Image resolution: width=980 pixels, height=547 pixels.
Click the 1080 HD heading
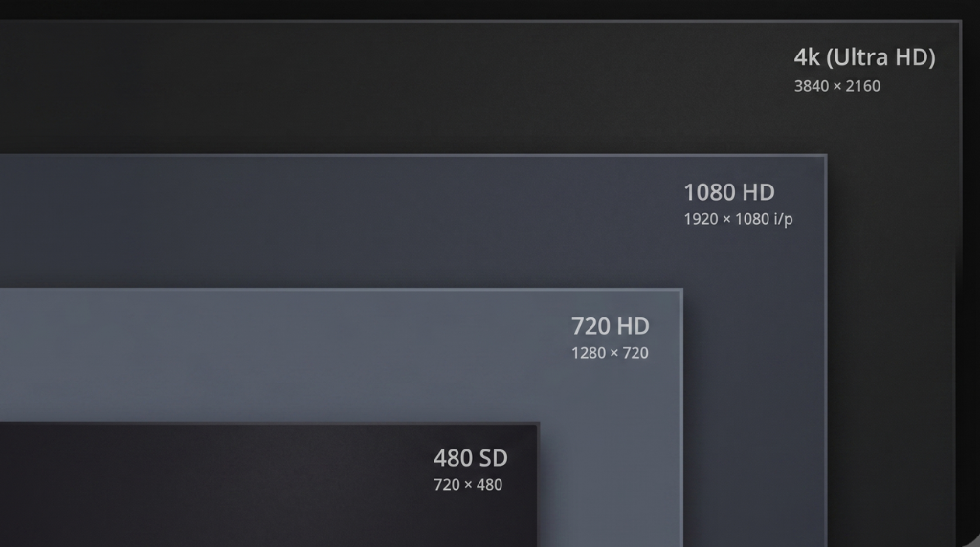pos(728,192)
